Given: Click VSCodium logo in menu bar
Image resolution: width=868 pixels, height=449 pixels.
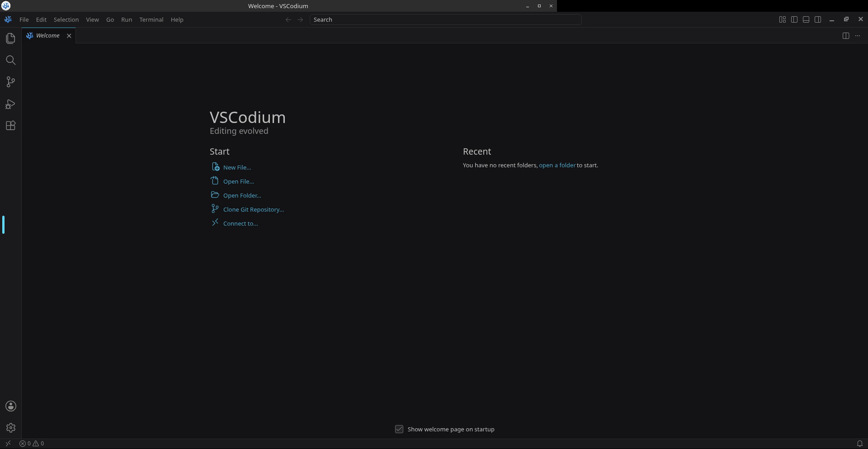Looking at the screenshot, I should point(8,19).
